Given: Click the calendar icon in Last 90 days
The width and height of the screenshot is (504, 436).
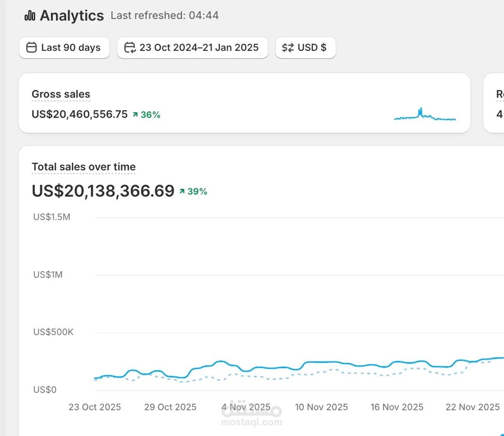Looking at the screenshot, I should click(31, 48).
